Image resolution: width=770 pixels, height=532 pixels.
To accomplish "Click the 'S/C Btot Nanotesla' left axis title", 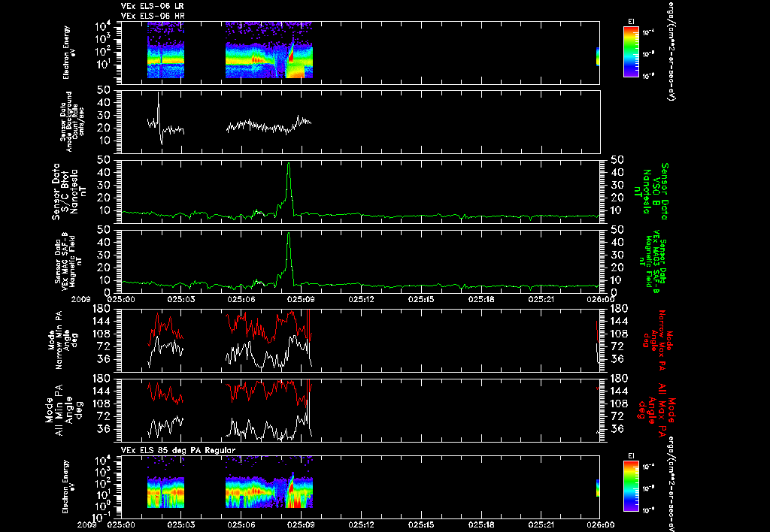I will (70, 192).
